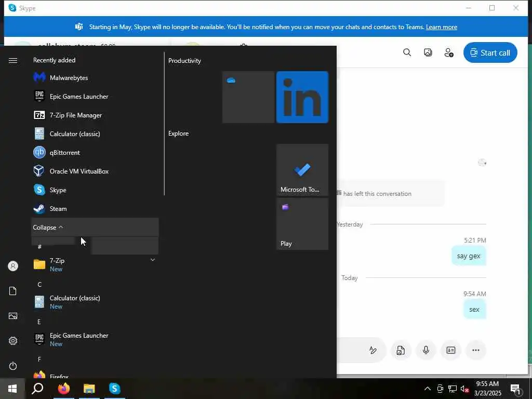The width and height of the screenshot is (532, 399).
Task: Open the contact card icon in Skype
Action: [x=451, y=350]
